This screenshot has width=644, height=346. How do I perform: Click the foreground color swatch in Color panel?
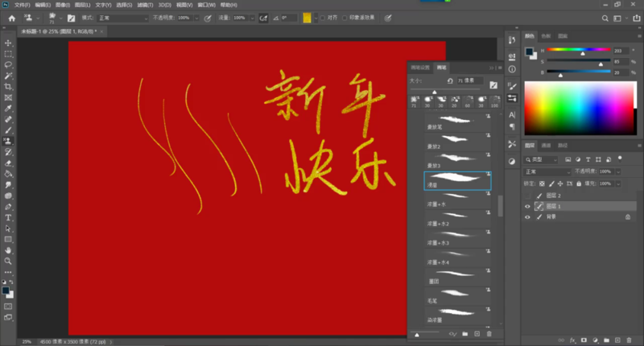coord(529,51)
